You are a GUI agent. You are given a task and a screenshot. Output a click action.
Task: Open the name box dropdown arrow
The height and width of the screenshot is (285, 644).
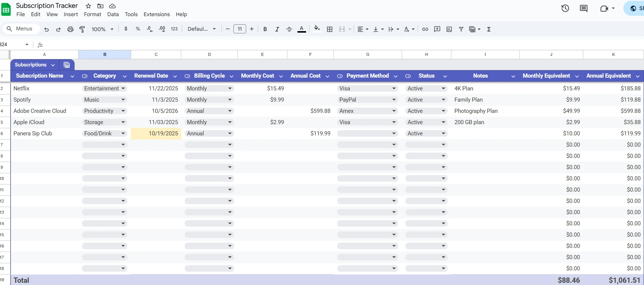27,45
